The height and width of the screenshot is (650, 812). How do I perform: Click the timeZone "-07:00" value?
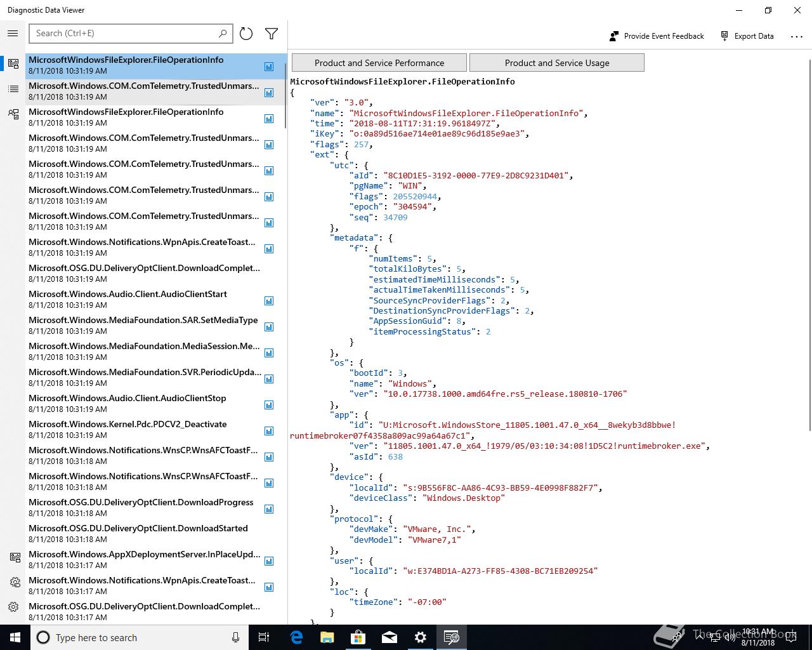tap(427, 602)
